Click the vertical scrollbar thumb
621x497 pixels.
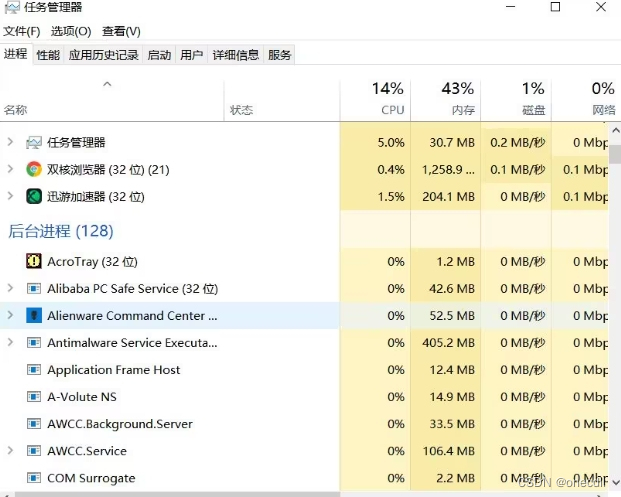tap(615, 154)
